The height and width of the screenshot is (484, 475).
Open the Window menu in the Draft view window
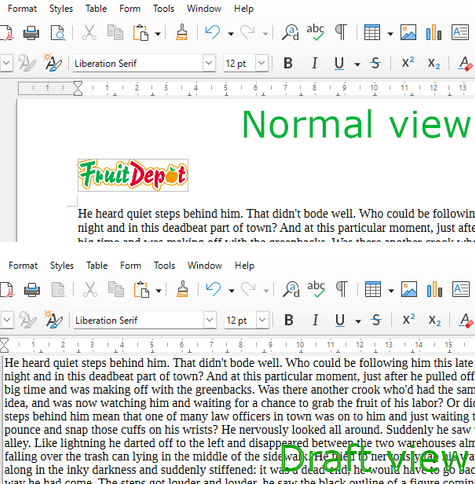click(x=205, y=265)
